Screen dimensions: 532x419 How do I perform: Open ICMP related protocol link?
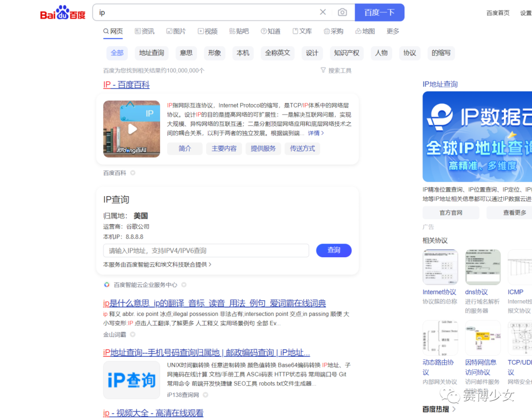click(515, 292)
